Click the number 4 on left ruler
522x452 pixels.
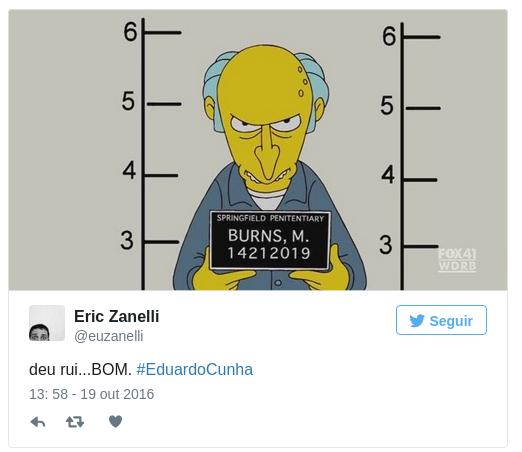[129, 170]
